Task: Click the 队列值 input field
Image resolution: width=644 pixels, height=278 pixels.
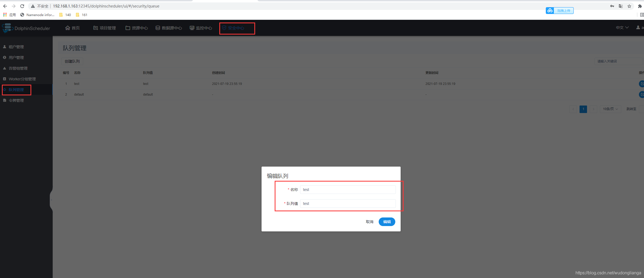Action: pyautogui.click(x=348, y=204)
